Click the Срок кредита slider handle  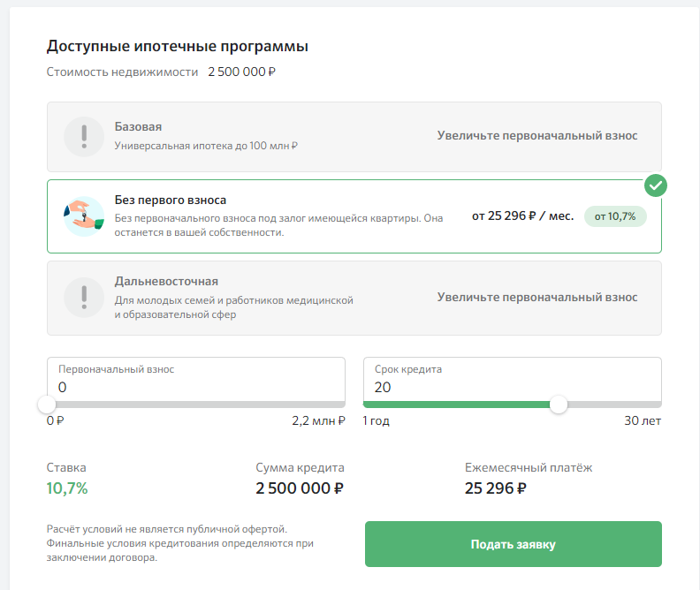pyautogui.click(x=558, y=405)
